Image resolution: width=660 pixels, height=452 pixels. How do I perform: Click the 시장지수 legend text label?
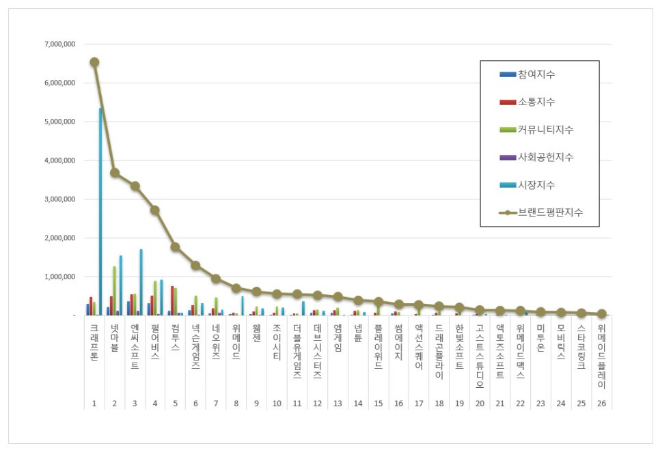click(535, 185)
